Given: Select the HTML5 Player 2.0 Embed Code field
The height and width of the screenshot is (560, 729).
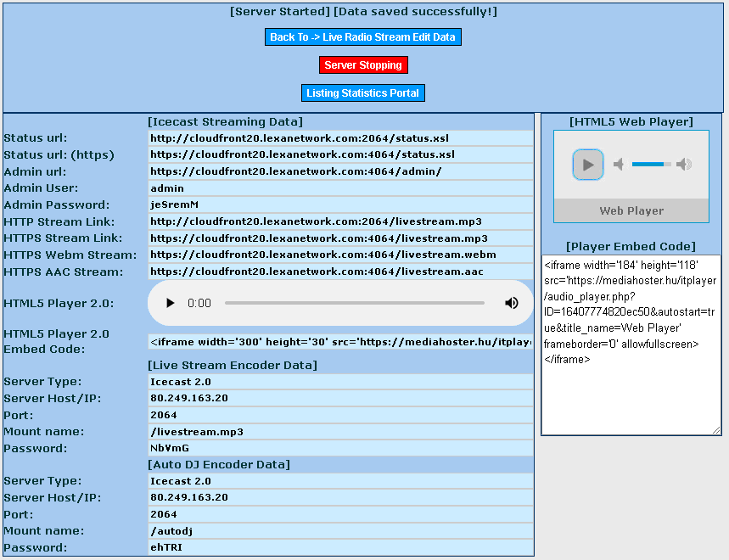Looking at the screenshot, I should [340, 342].
